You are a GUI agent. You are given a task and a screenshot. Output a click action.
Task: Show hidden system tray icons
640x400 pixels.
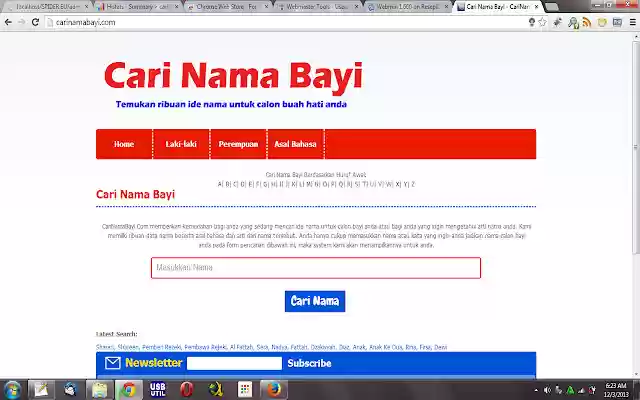coord(536,390)
